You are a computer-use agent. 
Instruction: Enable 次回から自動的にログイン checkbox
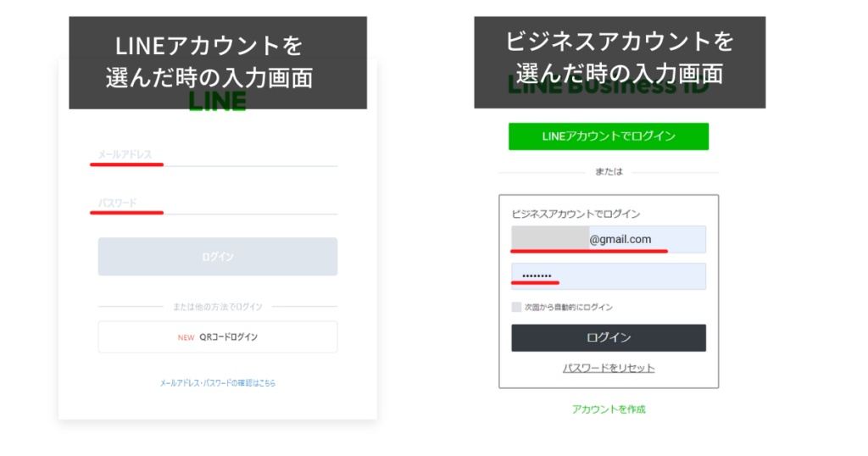click(516, 307)
